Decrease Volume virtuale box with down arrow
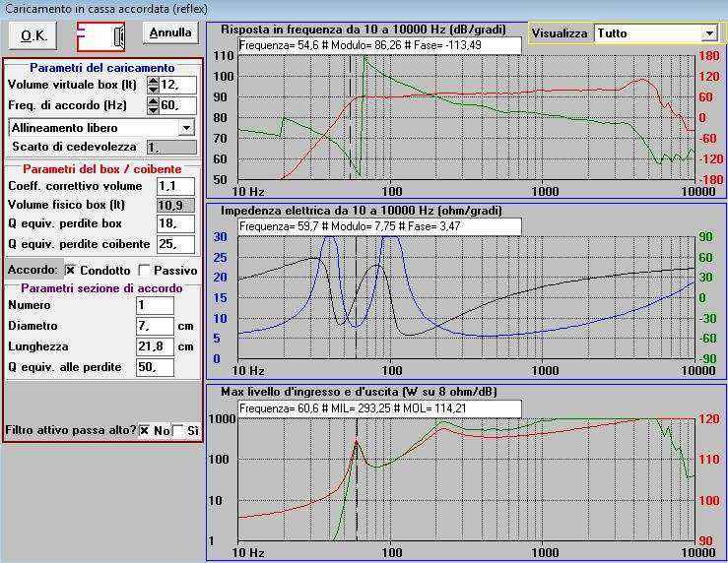 (153, 89)
